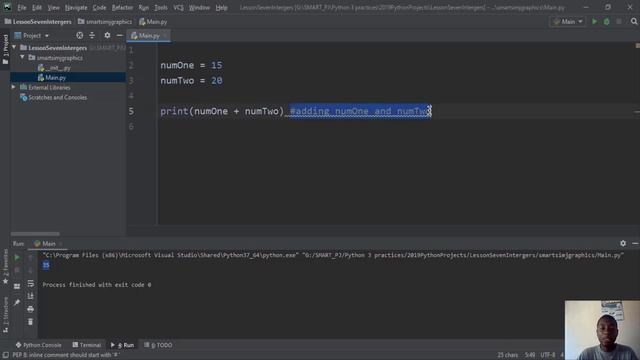Select Scratches and Consoles node
This screenshot has height=360, width=640.
coord(53,97)
